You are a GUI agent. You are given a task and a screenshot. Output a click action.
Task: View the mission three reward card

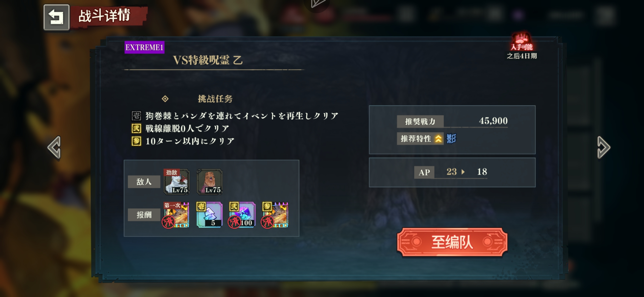275,215
